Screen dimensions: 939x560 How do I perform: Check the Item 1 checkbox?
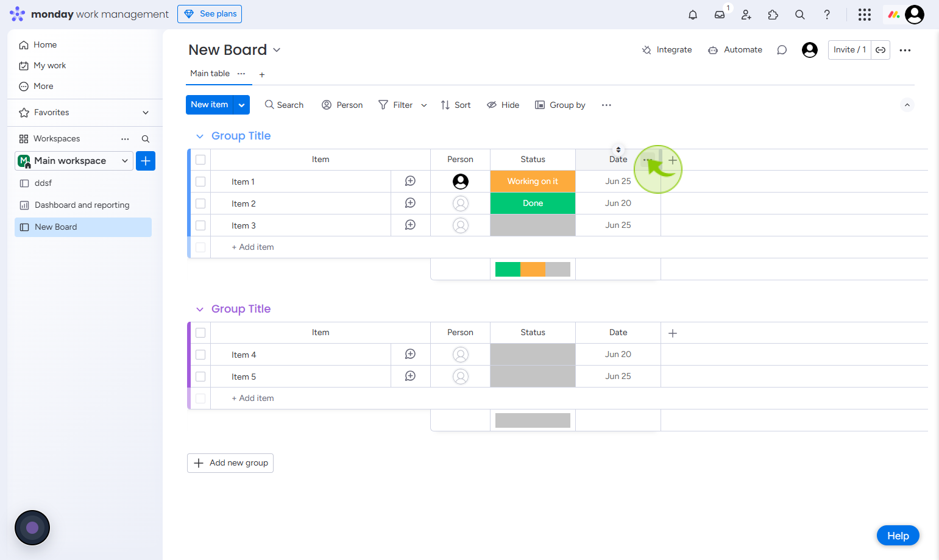click(200, 182)
